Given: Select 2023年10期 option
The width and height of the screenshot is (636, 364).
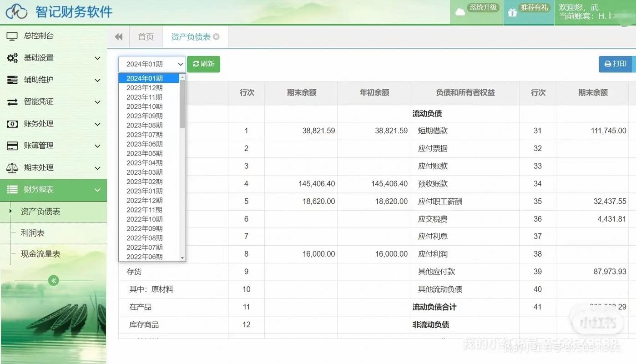Looking at the screenshot, I should [149, 106].
